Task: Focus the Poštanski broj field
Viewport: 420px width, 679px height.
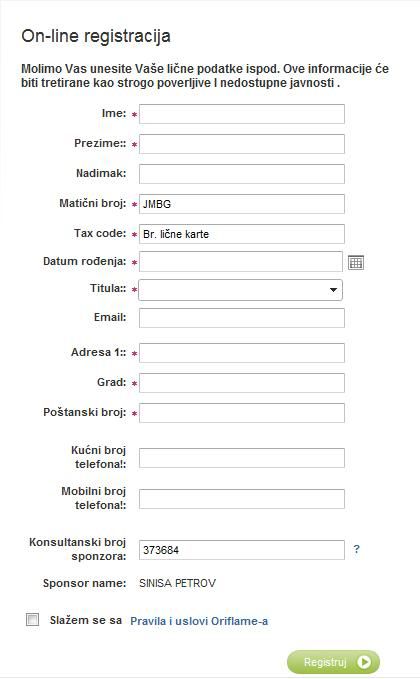Action: point(242,413)
